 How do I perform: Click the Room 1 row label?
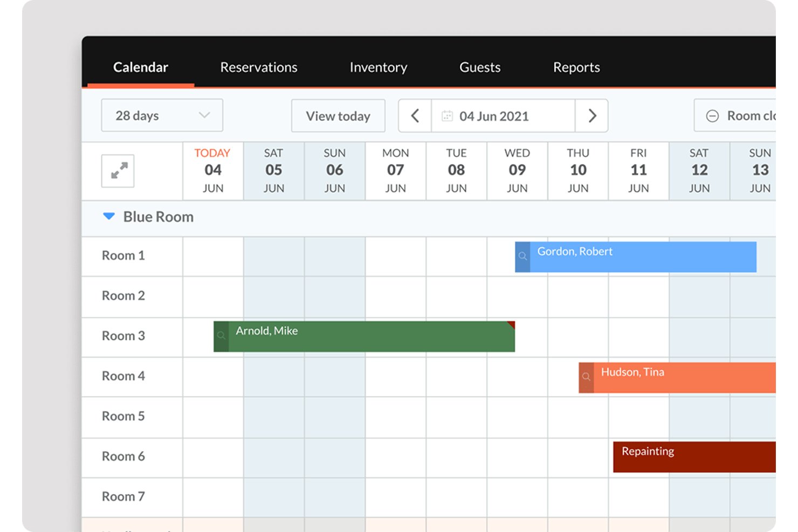pos(123,255)
